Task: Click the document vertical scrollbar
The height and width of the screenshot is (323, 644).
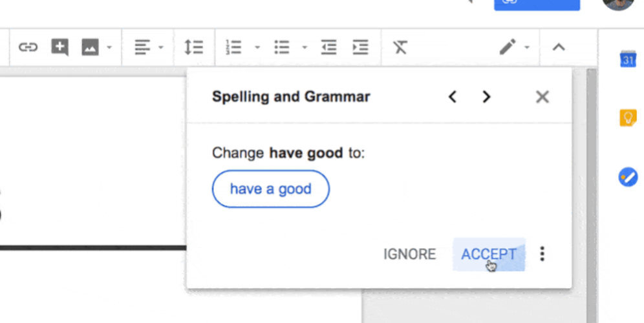Action: tap(592, 195)
